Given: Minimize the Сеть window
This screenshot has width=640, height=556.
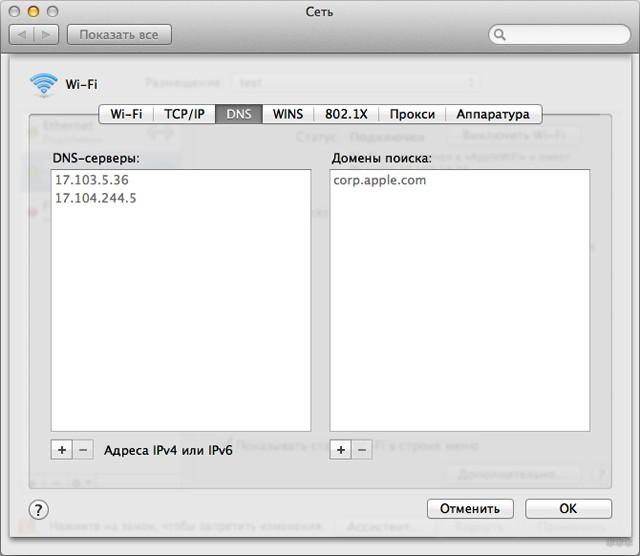Looking at the screenshot, I should (33, 11).
